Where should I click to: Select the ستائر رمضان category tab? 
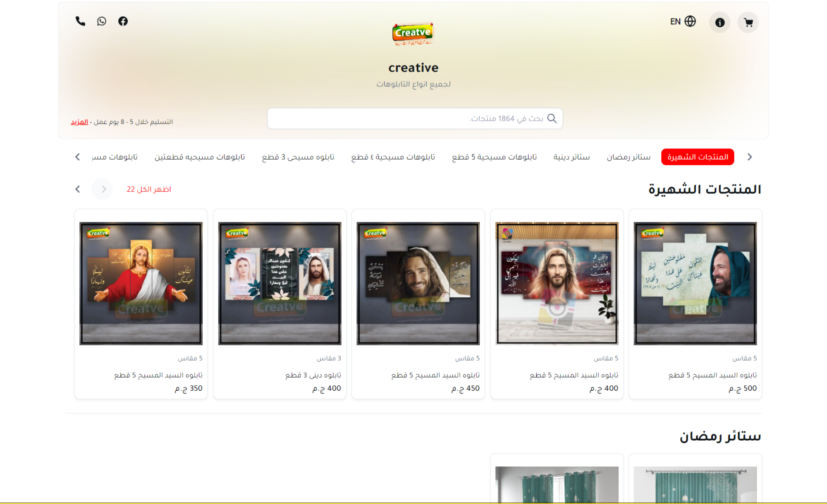point(628,157)
